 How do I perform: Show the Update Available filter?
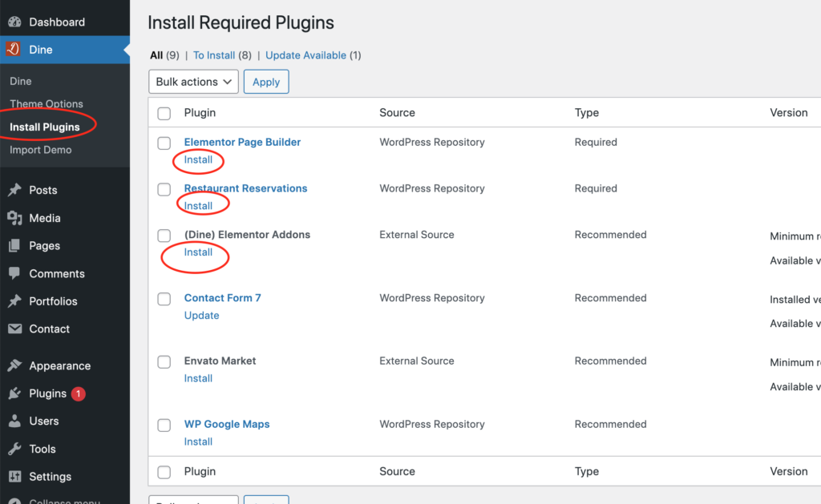tap(305, 55)
